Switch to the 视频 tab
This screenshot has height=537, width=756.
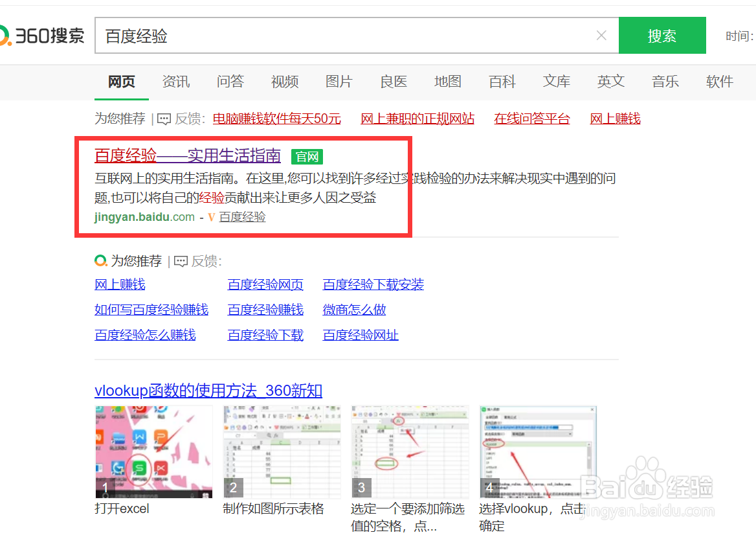[285, 82]
